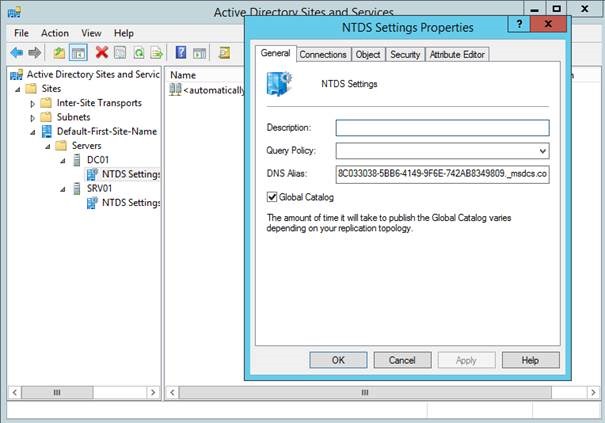Click the grey Forward arrow in the toolbar
This screenshot has width=605, height=423.
(x=35, y=52)
